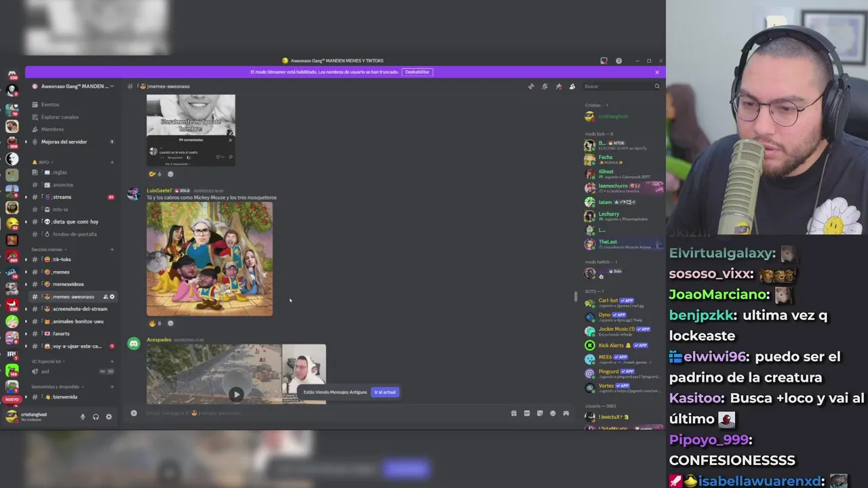
Task: Open the sticker picker icon
Action: (x=540, y=413)
